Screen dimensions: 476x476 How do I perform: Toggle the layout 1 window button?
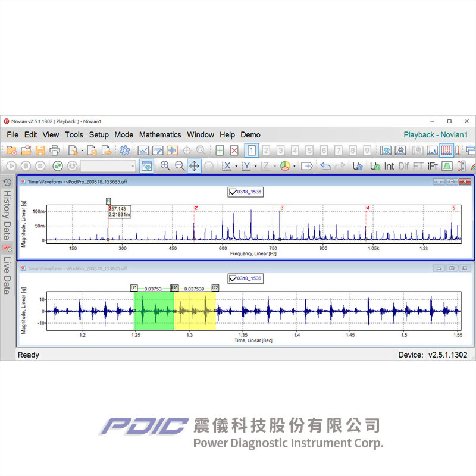coord(252,151)
